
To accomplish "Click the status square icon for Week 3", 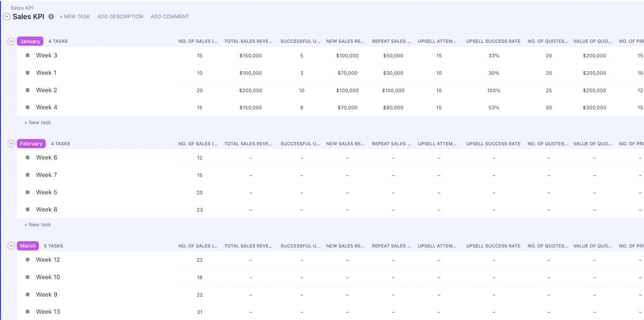I will pos(27,55).
